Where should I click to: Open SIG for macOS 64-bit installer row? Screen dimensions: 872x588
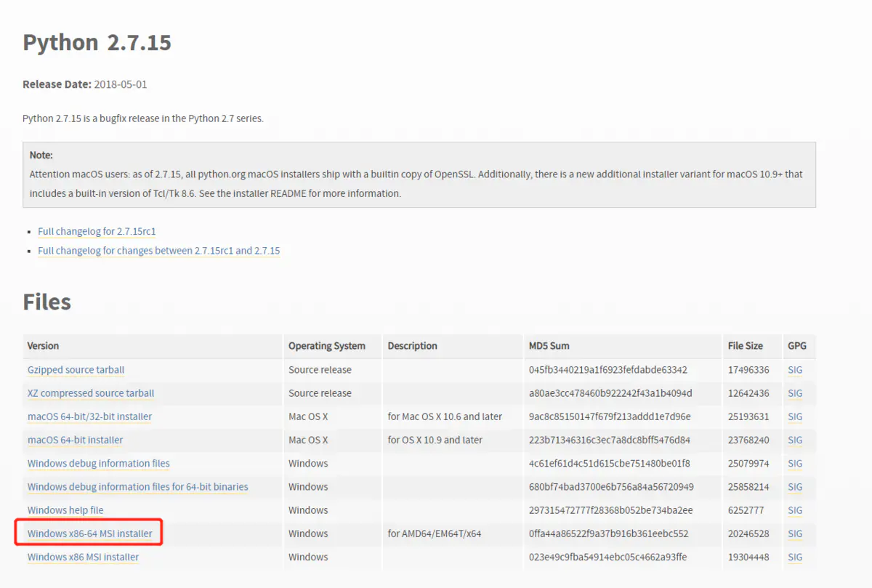(795, 440)
